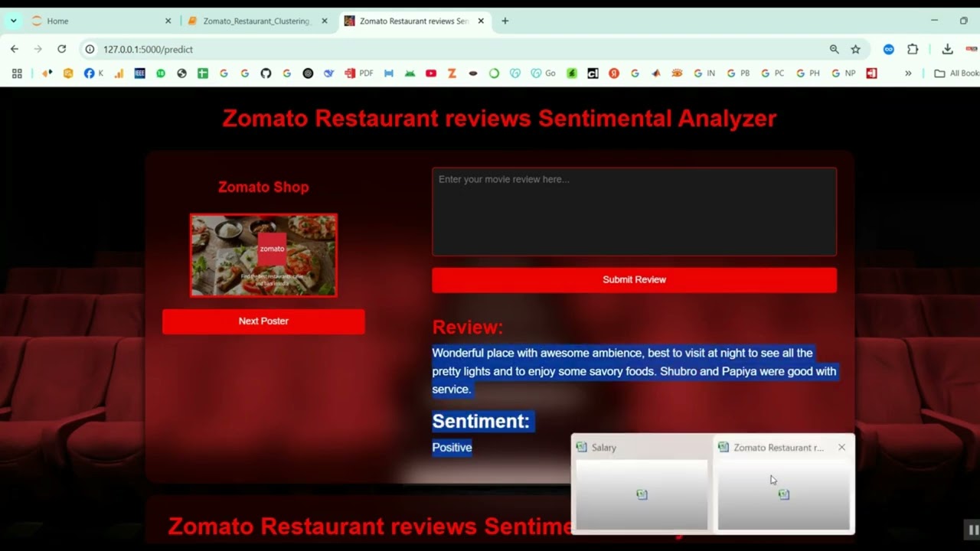Open the Go bookmark

coord(544,73)
